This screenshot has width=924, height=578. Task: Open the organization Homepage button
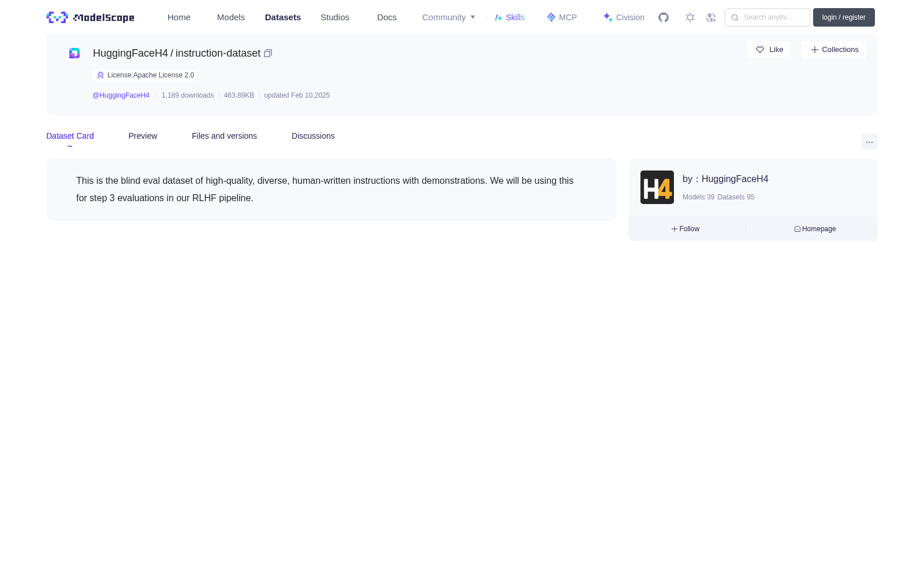(815, 229)
